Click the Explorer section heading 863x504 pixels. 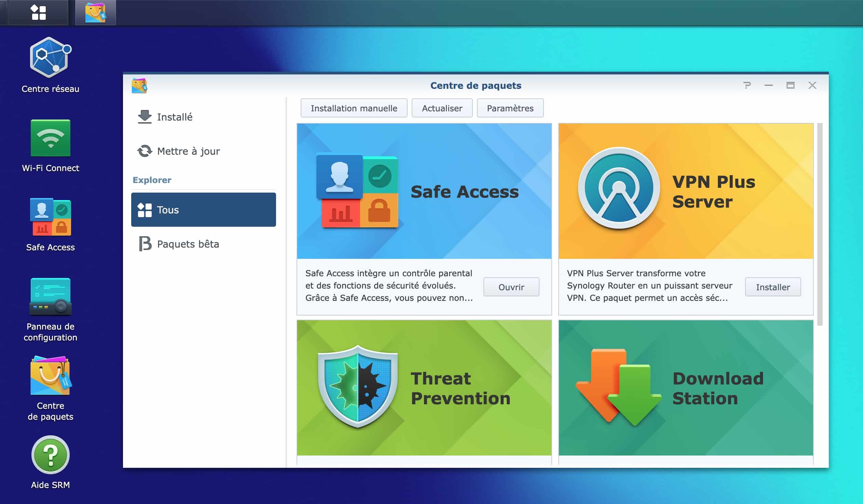(x=152, y=180)
